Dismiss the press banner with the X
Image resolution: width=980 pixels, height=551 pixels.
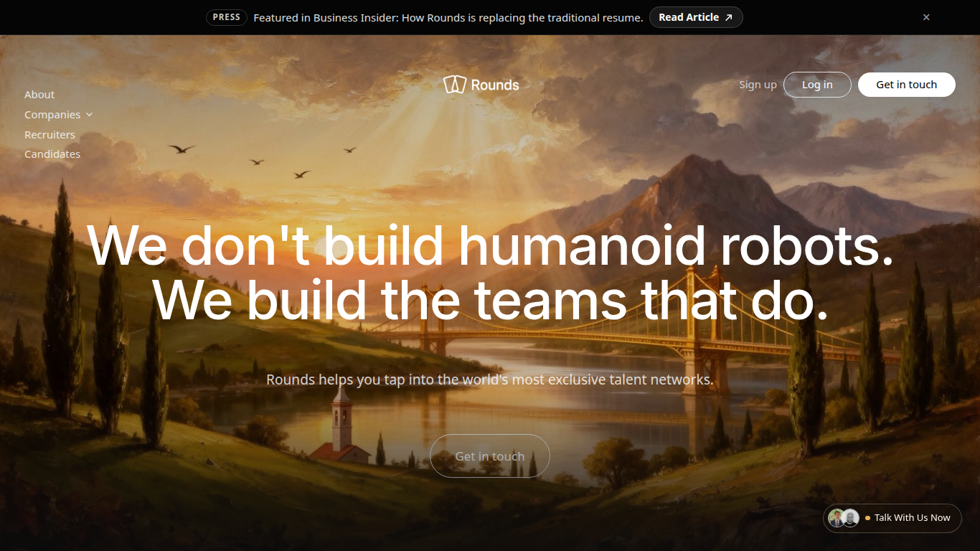coord(926,17)
